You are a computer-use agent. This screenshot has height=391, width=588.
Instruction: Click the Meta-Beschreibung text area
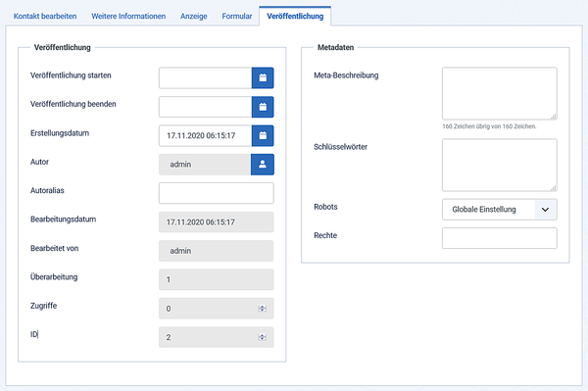[x=500, y=94]
